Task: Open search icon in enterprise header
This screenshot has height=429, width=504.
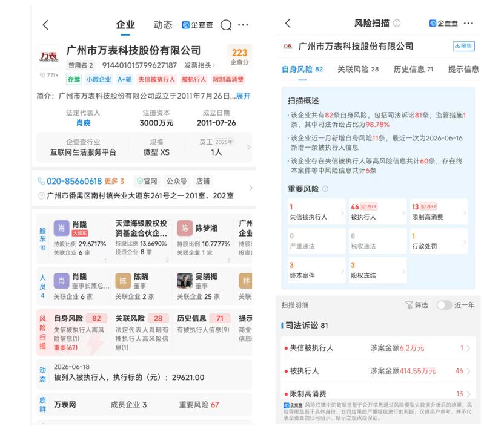Action: pos(226,25)
